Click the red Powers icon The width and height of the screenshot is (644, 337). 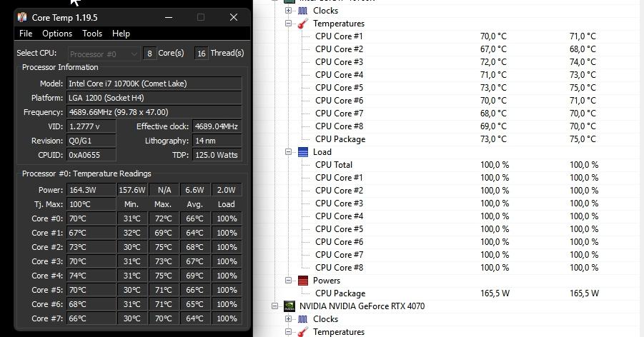pyautogui.click(x=302, y=281)
